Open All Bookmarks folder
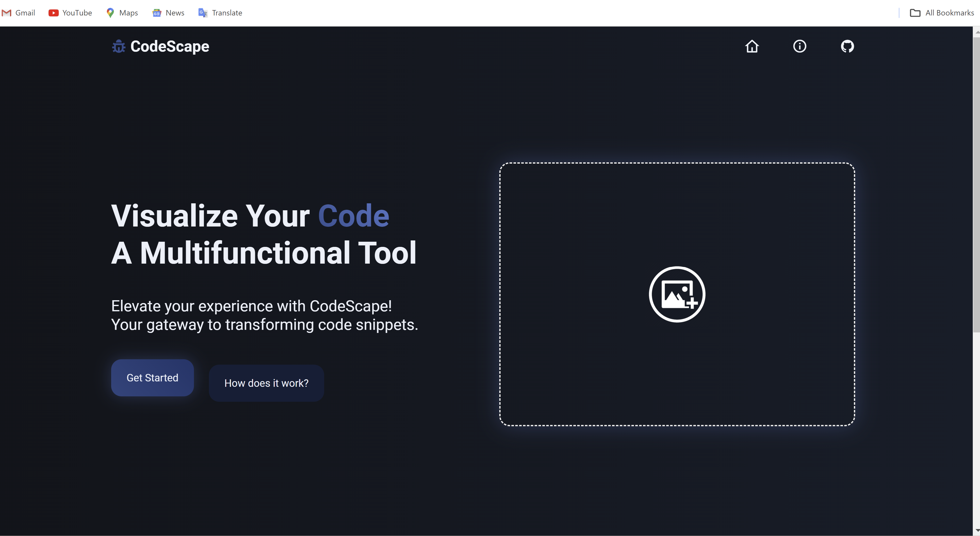 click(x=942, y=13)
